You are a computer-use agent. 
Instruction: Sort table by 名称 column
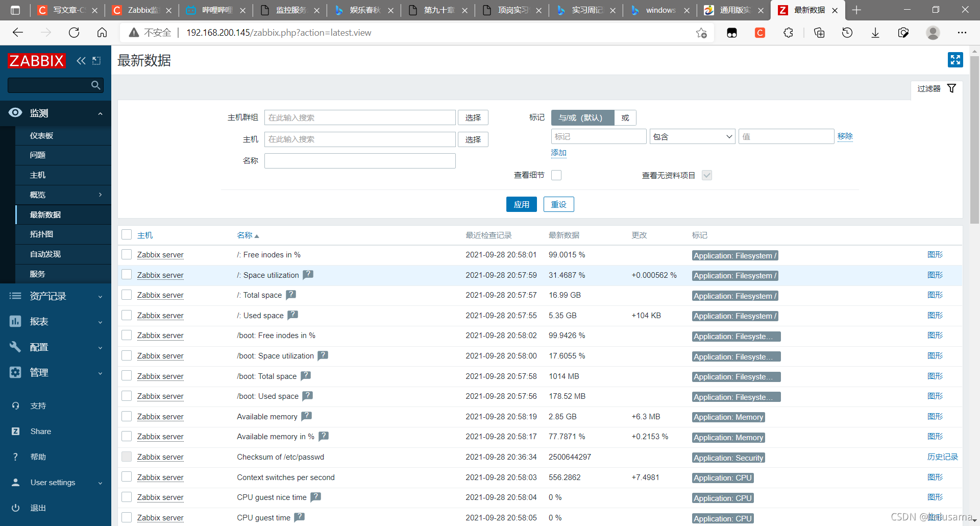pos(248,235)
